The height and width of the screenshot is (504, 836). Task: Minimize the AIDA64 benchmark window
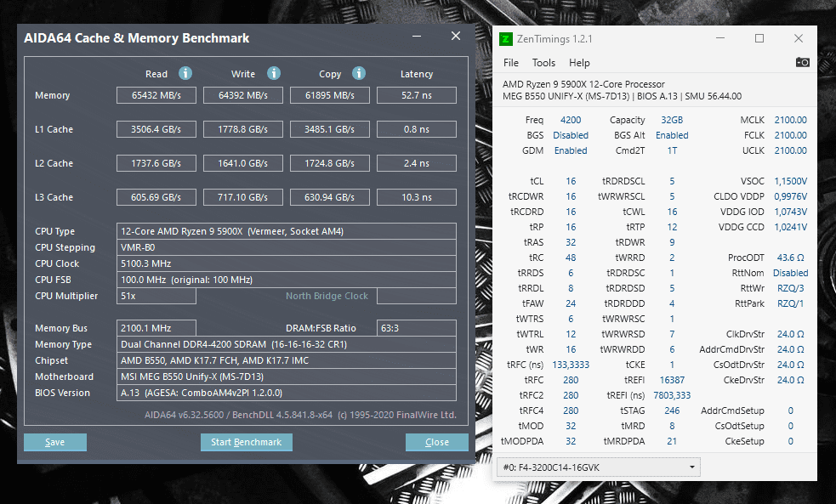417,37
